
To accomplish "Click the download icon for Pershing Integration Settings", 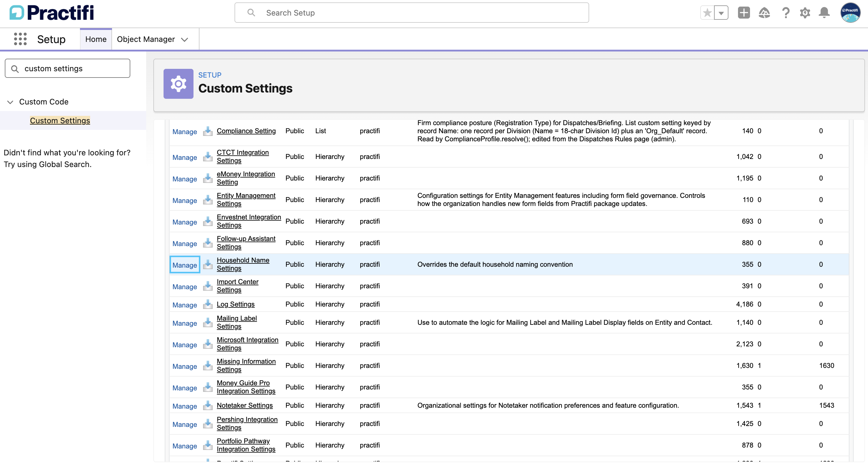I will (208, 423).
